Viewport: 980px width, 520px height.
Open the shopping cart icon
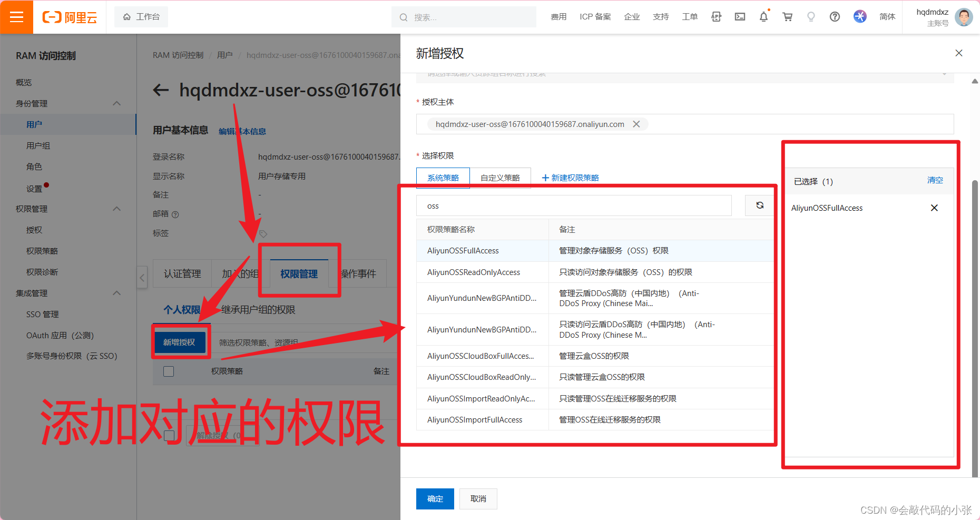787,17
